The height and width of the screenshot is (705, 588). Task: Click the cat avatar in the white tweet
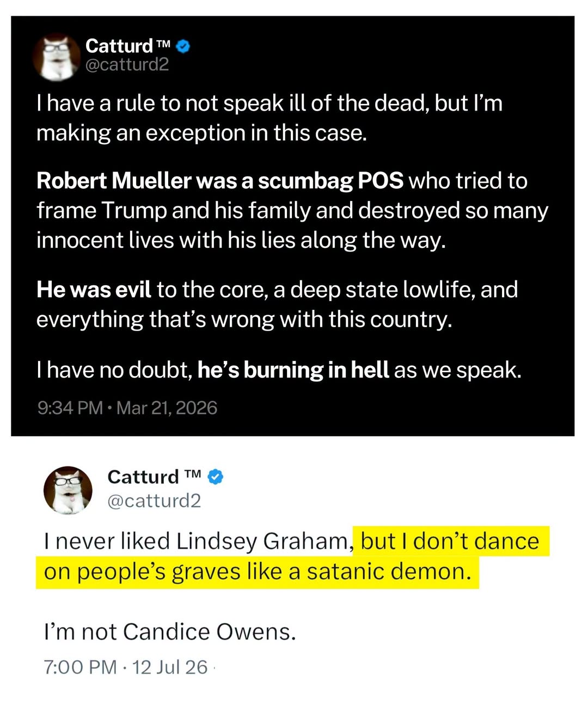(x=68, y=490)
